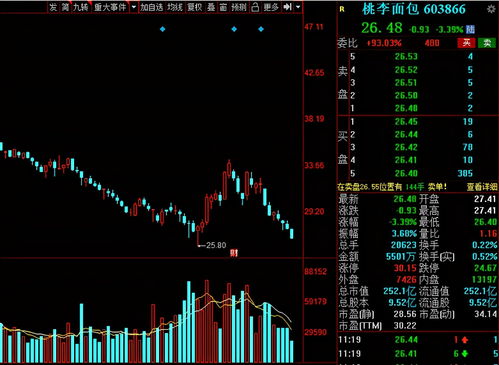Viewport: 499px width, 365px height.
Task: Click the green down-arrow on 11:19 26.41 trade
Action: (464, 354)
